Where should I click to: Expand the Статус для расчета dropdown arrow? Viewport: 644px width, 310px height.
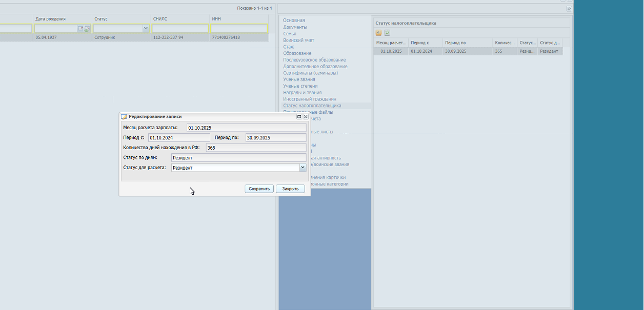[x=303, y=168]
